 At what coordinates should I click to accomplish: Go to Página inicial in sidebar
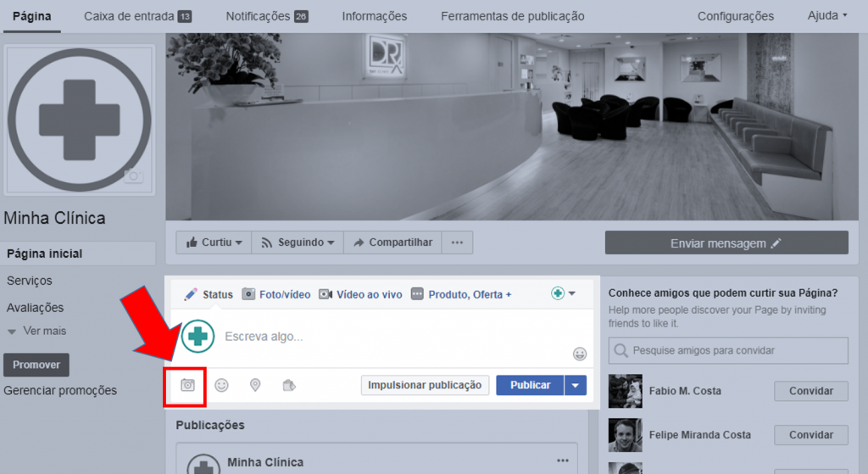[78, 254]
